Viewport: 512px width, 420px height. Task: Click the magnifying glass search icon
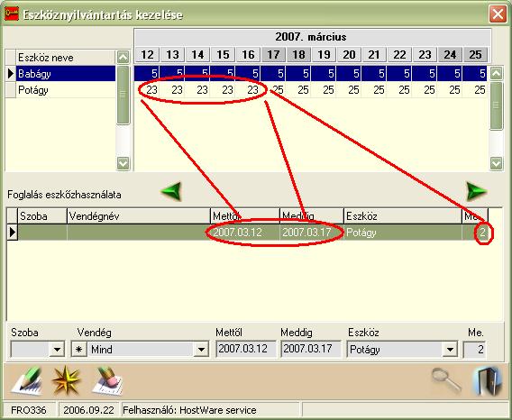click(x=446, y=380)
